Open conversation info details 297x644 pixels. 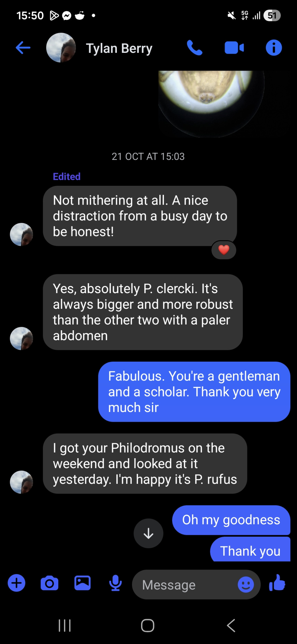click(274, 48)
